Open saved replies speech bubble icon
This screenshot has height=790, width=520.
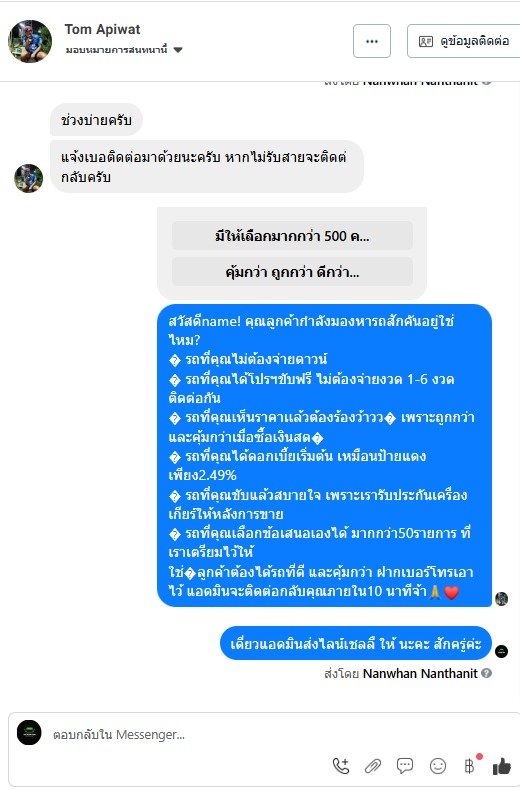405,766
